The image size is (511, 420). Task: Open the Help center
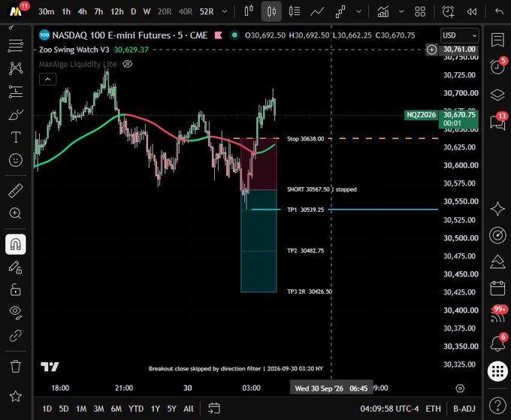click(497, 406)
